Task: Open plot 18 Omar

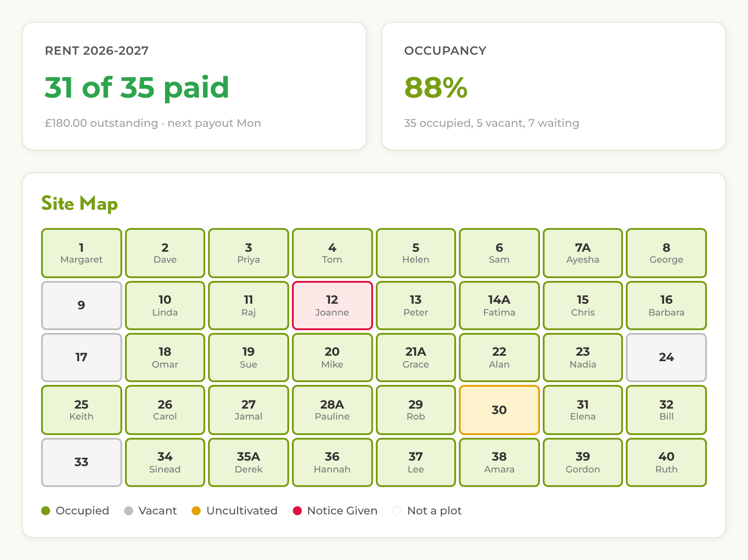Action: coord(165,358)
